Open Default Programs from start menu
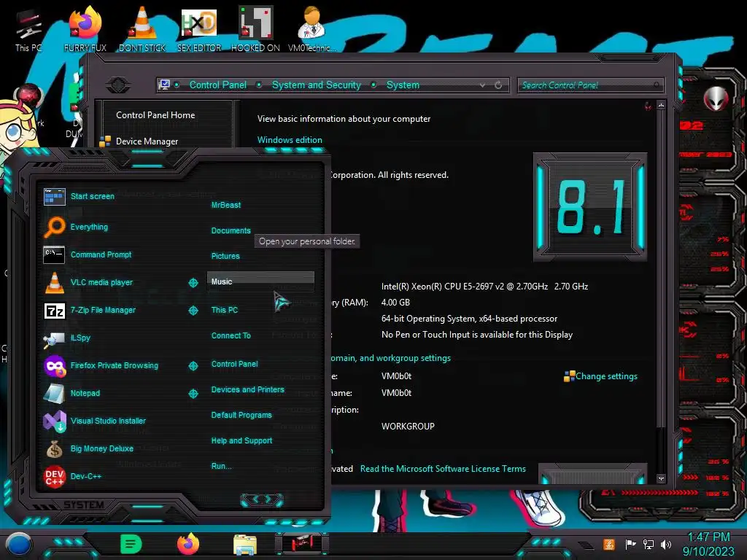The width and height of the screenshot is (747, 560). pyautogui.click(x=241, y=415)
